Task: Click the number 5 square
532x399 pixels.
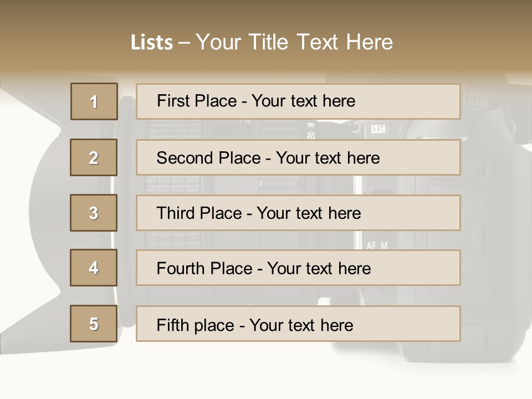Action: 94,324
